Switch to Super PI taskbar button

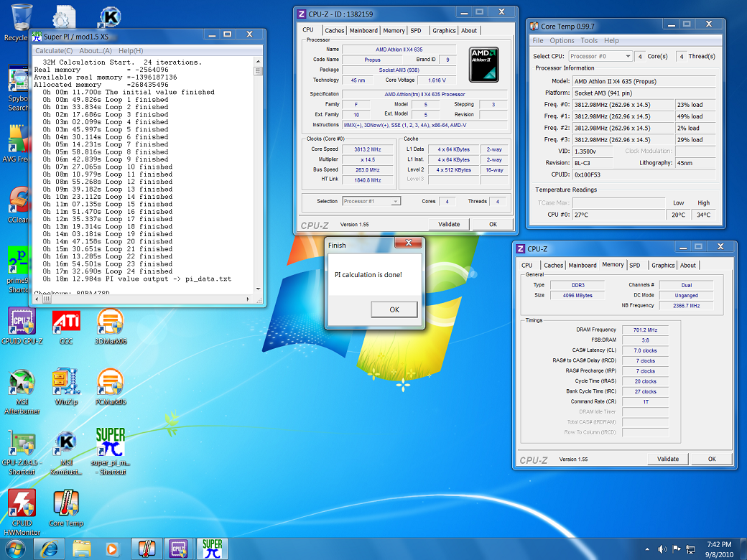coord(212,549)
